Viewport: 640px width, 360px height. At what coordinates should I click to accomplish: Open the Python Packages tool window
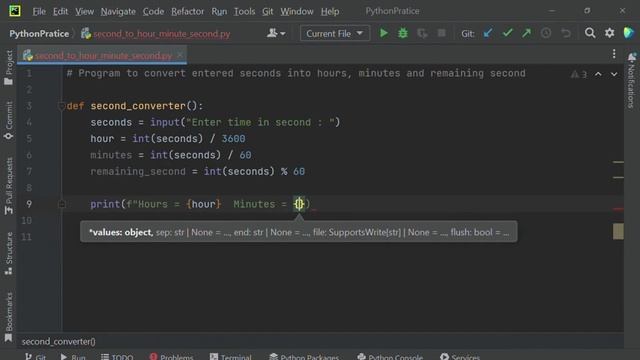[x=304, y=357]
